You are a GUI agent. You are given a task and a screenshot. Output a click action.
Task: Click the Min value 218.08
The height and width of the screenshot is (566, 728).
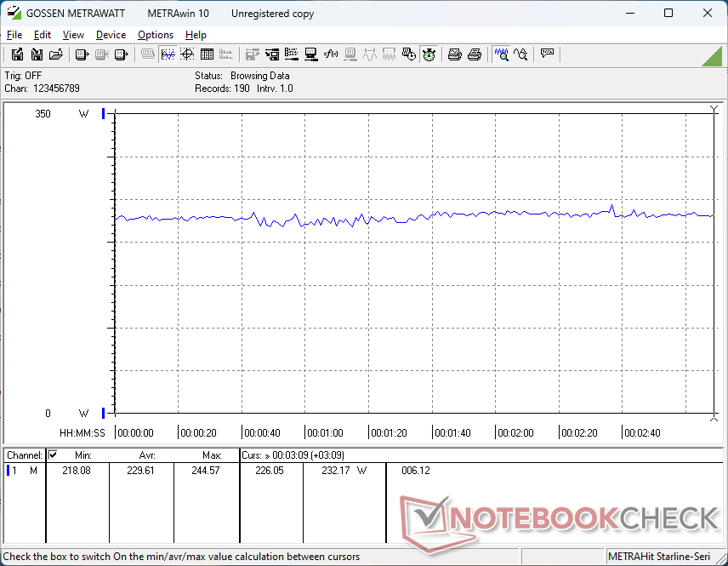tap(77, 471)
